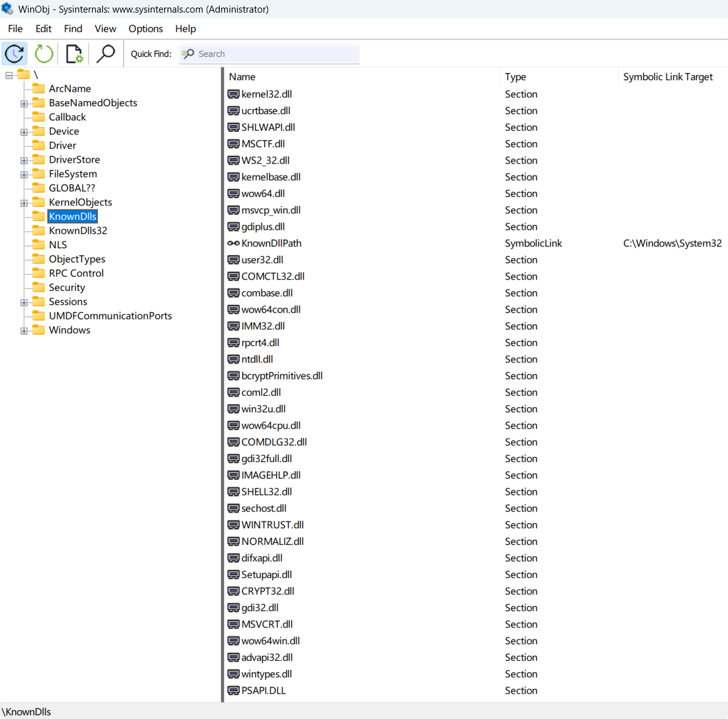The height and width of the screenshot is (719, 728).
Task: Open the Help menu
Action: tap(186, 29)
